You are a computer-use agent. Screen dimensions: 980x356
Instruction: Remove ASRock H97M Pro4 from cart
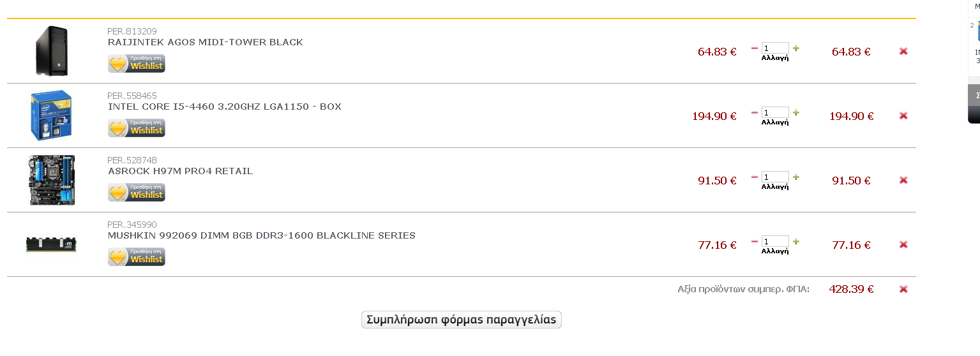(903, 180)
